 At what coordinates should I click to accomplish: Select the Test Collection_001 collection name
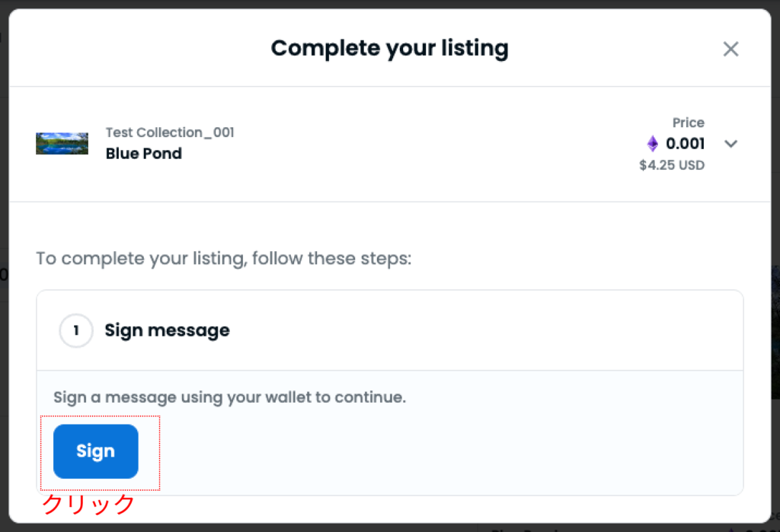point(169,132)
